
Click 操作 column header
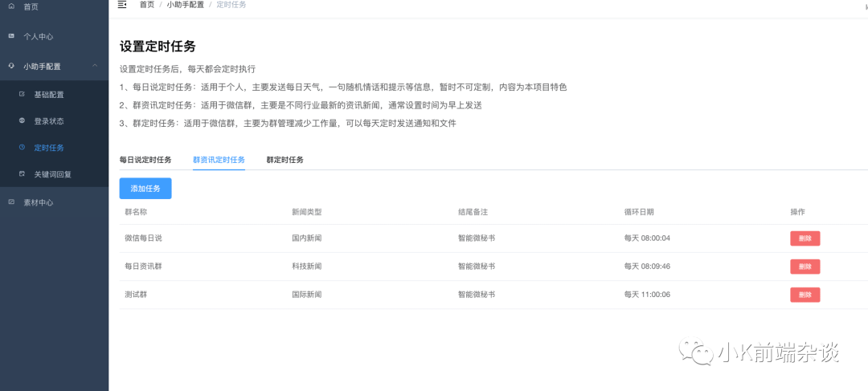tap(798, 212)
